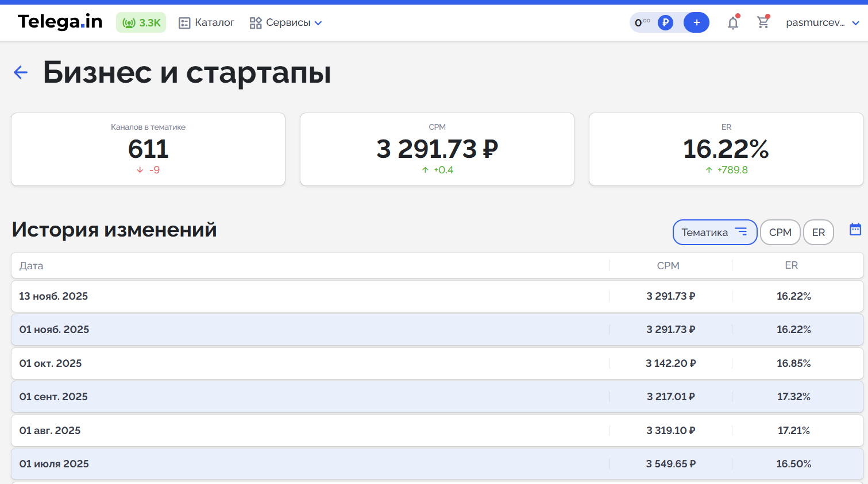Image resolution: width=868 pixels, height=484 pixels.
Task: Expand the Сервисы services dropdown
Action: 286,22
